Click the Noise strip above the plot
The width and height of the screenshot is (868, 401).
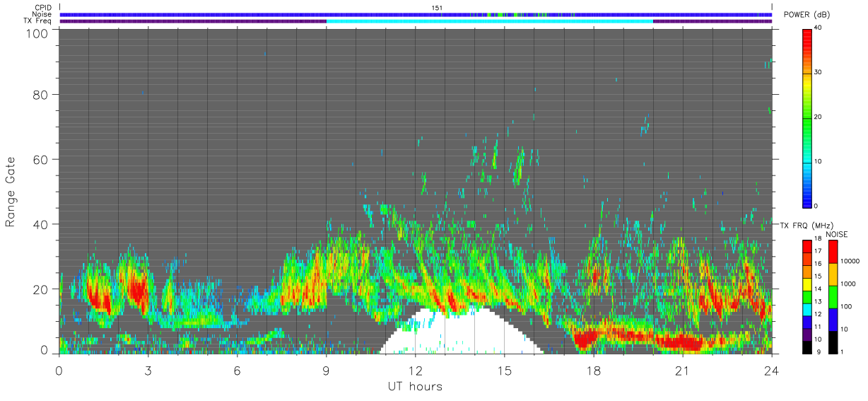coord(416,14)
